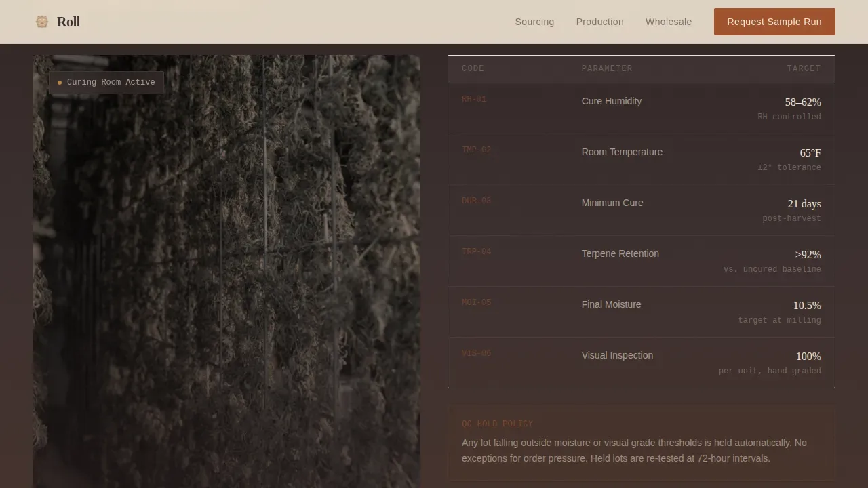Click the vs. uncured baseline note
Image resolution: width=868 pixels, height=488 pixels.
pos(772,269)
